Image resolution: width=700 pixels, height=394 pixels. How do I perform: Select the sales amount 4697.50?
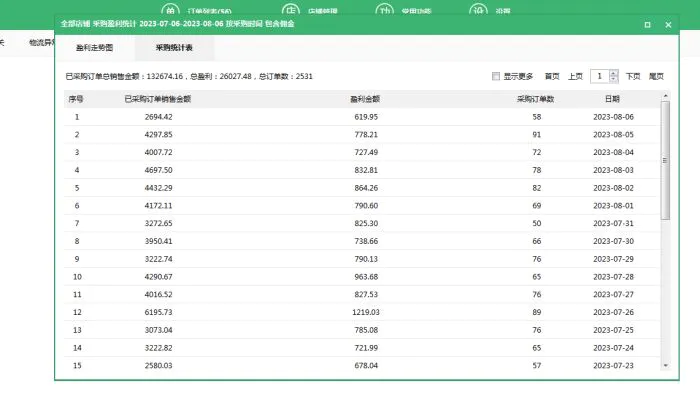pyautogui.click(x=158, y=170)
